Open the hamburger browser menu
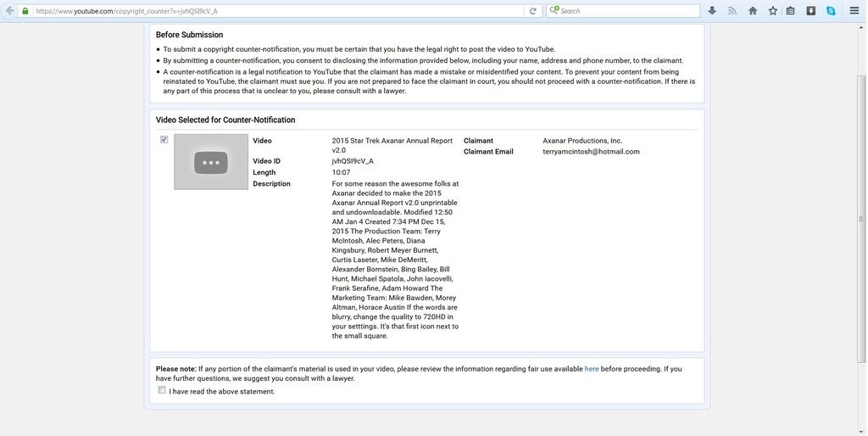The height and width of the screenshot is (436, 868). coord(854,10)
